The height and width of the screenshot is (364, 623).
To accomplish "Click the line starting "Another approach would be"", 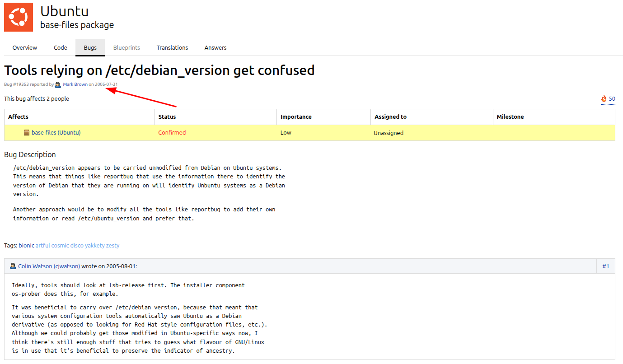I will tap(144, 210).
